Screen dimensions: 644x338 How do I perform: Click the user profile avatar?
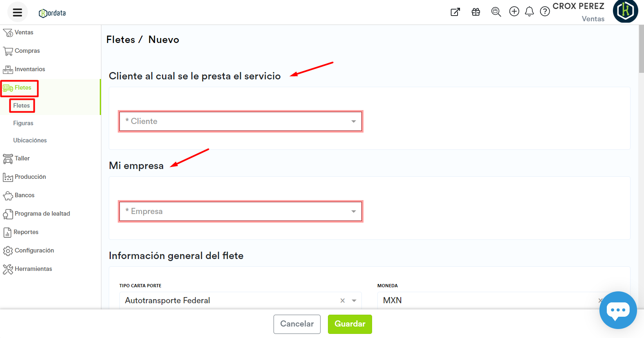point(625,11)
